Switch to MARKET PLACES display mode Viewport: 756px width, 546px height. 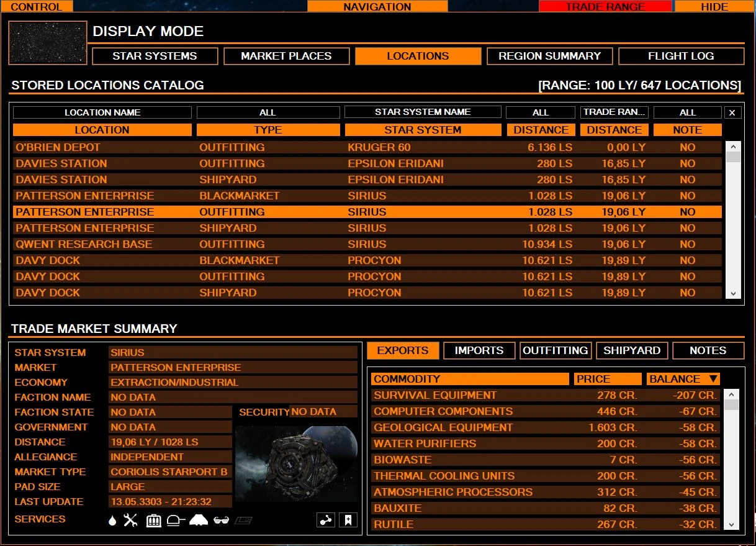coord(286,56)
